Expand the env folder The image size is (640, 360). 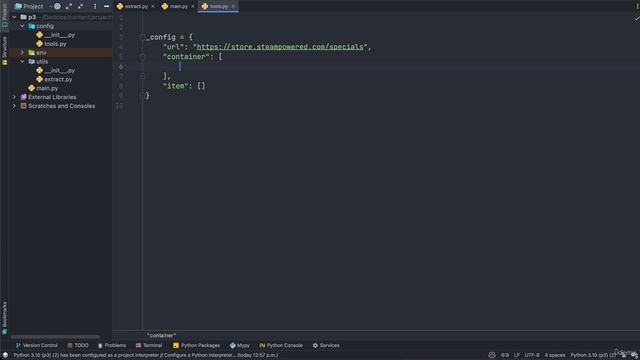tap(22, 53)
